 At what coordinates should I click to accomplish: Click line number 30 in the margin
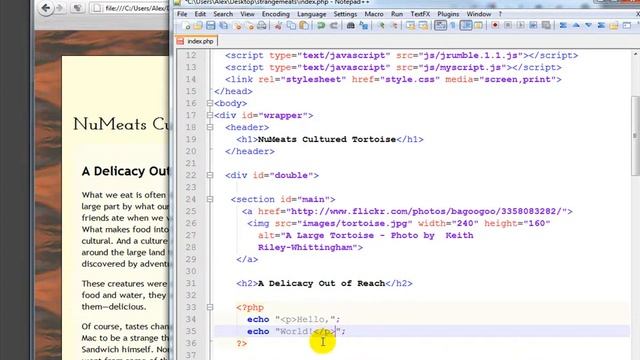point(191,271)
